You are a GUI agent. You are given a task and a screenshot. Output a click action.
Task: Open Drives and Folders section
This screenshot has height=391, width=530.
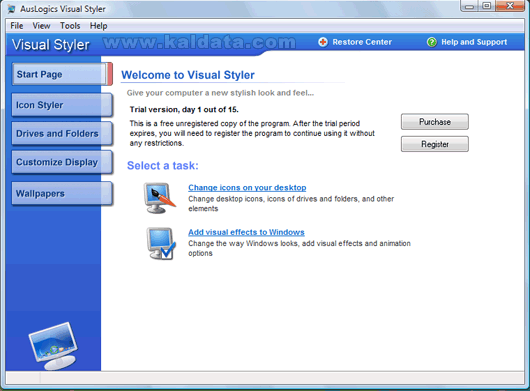62,133
